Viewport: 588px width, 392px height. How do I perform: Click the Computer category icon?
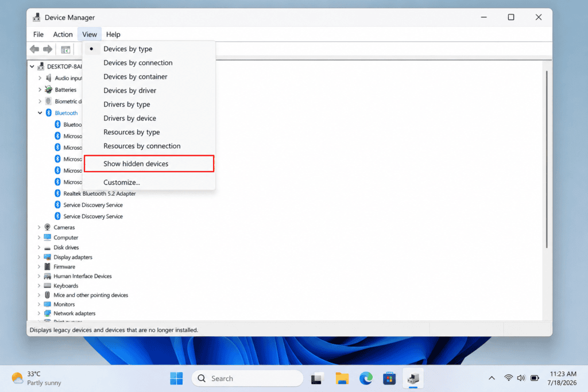click(x=47, y=237)
